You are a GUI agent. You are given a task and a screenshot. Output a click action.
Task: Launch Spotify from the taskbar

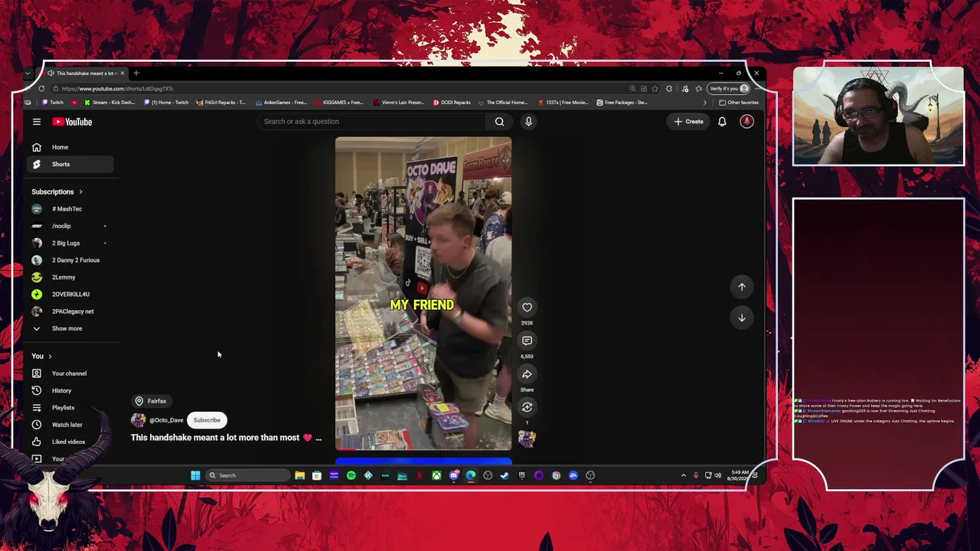click(x=351, y=475)
